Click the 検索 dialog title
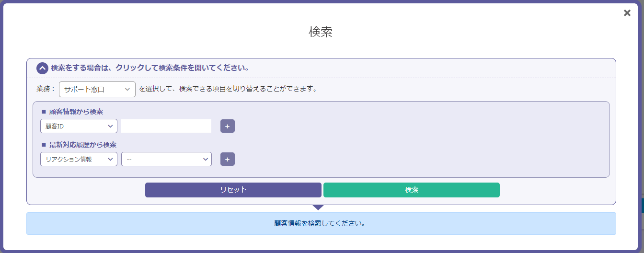The width and height of the screenshot is (644, 253). tap(321, 32)
